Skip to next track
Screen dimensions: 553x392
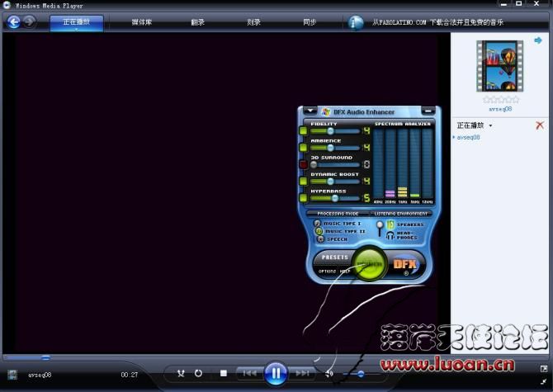tap(302, 373)
